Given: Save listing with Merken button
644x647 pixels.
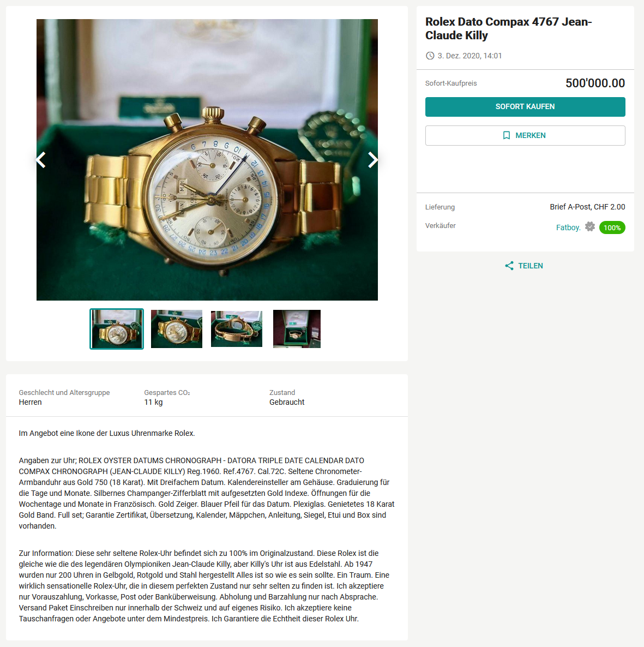Looking at the screenshot, I should tap(525, 135).
